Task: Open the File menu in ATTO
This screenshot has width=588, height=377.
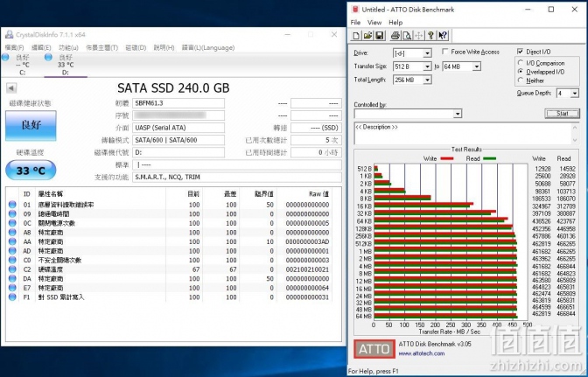Action: pyautogui.click(x=355, y=23)
